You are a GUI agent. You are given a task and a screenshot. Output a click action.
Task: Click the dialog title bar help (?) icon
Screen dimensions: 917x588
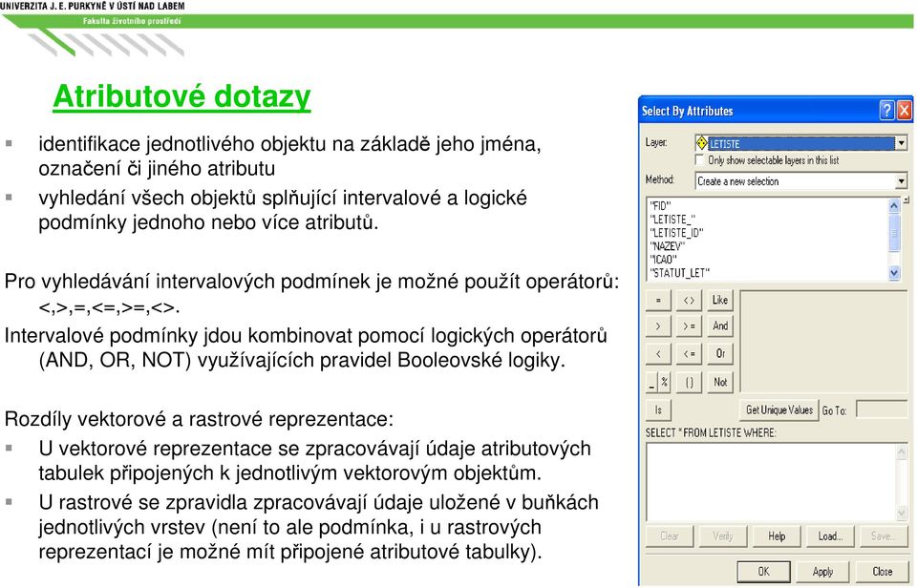click(886, 110)
